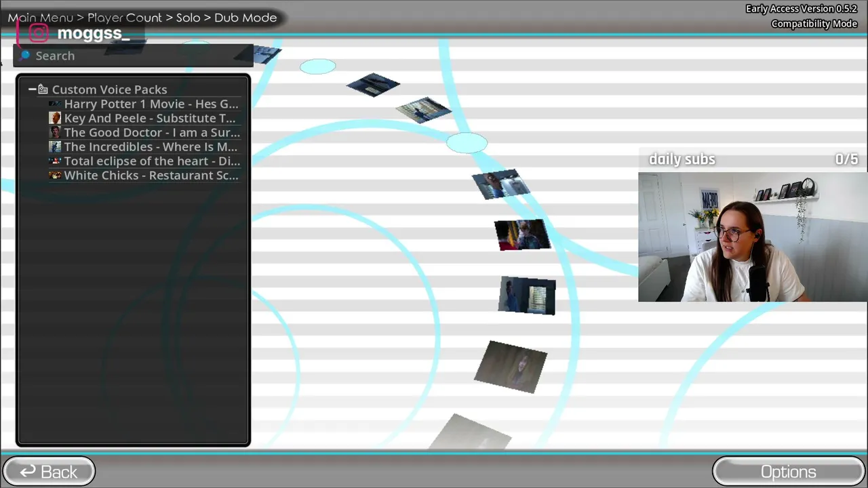Select 'Key And Peele - Substitute T...' row
The image size is (868, 488).
point(144,118)
